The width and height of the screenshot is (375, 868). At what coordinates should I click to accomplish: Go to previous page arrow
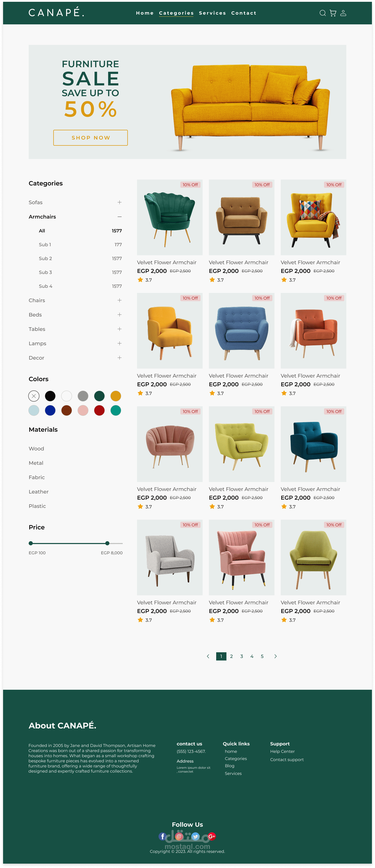208,656
